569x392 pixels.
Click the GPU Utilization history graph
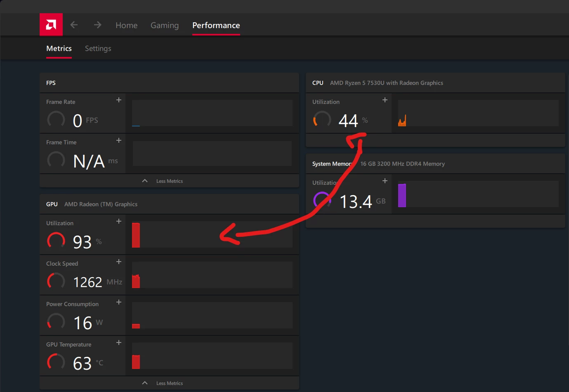coord(212,234)
